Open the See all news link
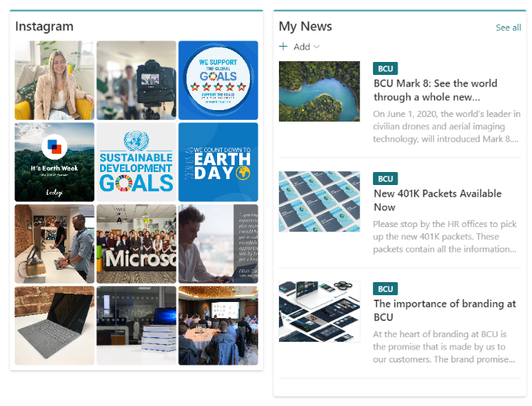Viewport: 532px width, 406px height. [x=508, y=28]
